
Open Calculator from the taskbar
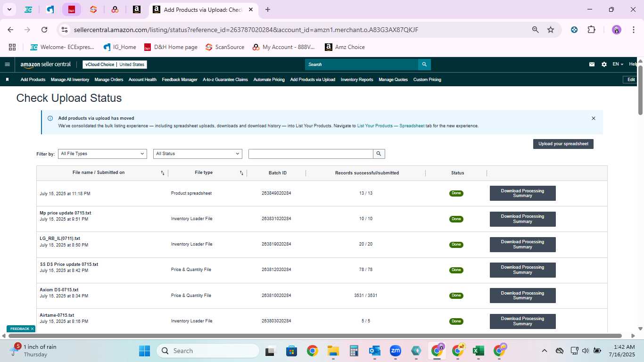pos(354,351)
